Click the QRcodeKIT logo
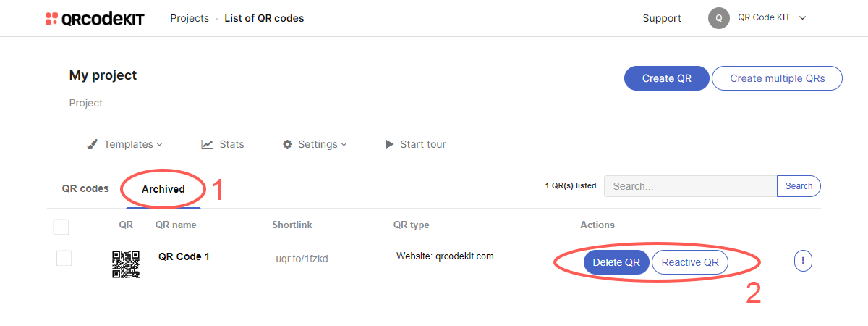 (94, 19)
